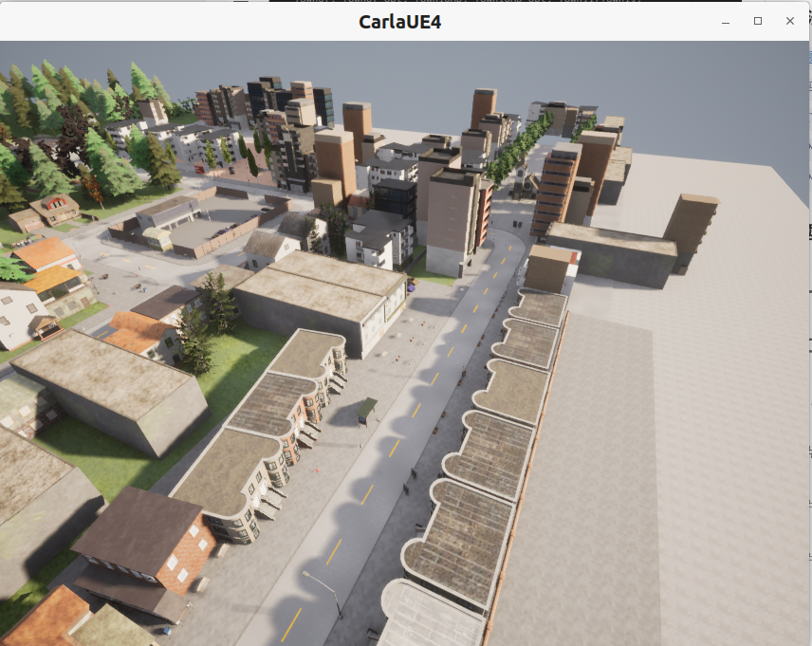Close the CarlaUE4 window

(x=790, y=21)
